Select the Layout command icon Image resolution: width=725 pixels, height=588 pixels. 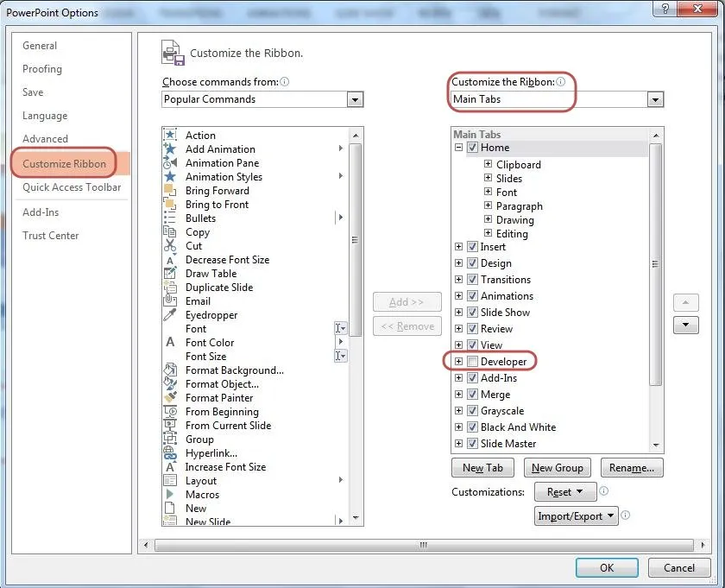170,480
